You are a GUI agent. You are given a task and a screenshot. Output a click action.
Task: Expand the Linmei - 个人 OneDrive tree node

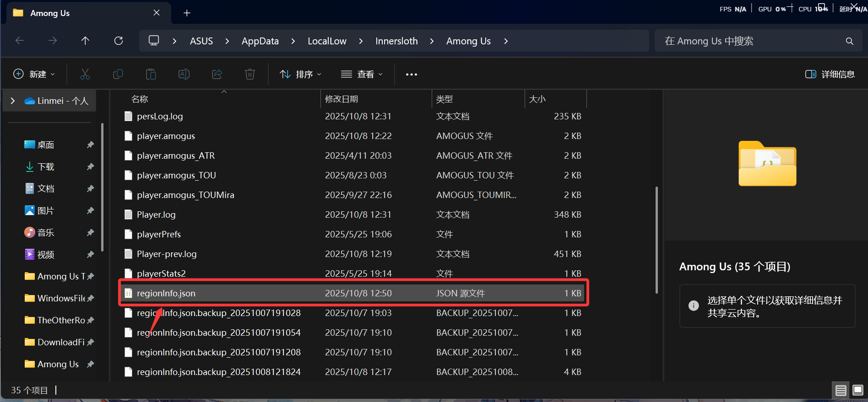coord(13,101)
